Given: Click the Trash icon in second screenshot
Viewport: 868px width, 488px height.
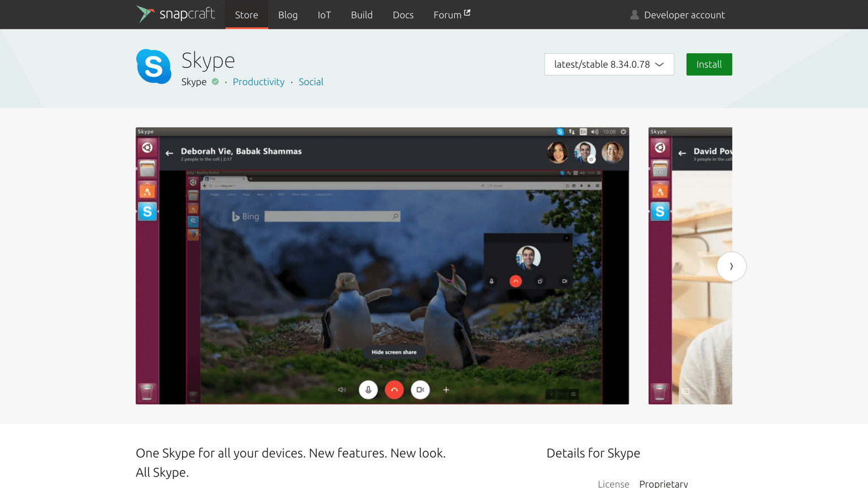Looking at the screenshot, I should [660, 391].
